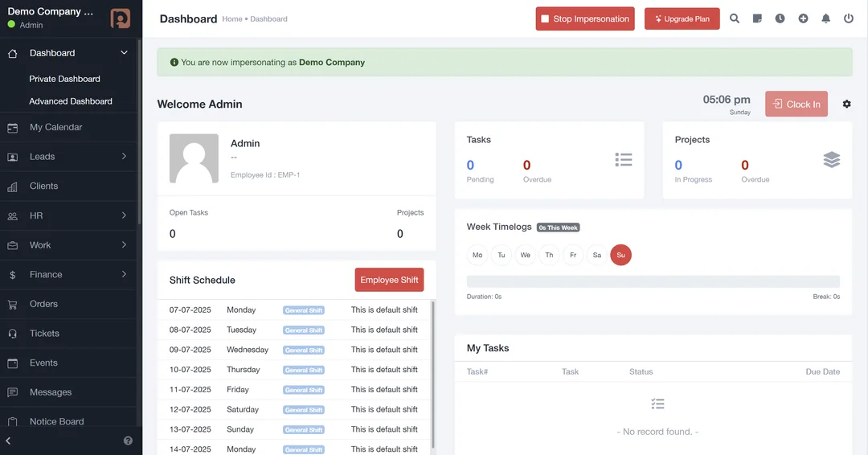The width and height of the screenshot is (868, 455).
Task: Click the Clients sidebar icon
Action: (x=12, y=187)
